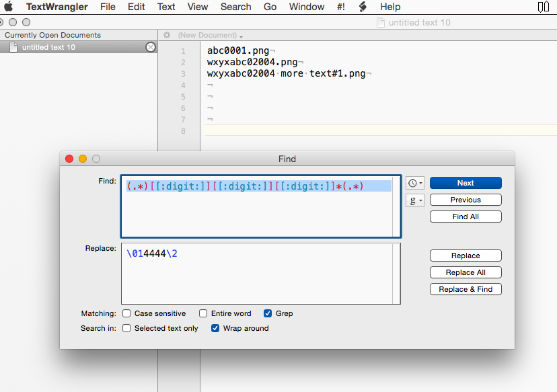
Task: Click the menu bar icon at far right
Action: 544,7
